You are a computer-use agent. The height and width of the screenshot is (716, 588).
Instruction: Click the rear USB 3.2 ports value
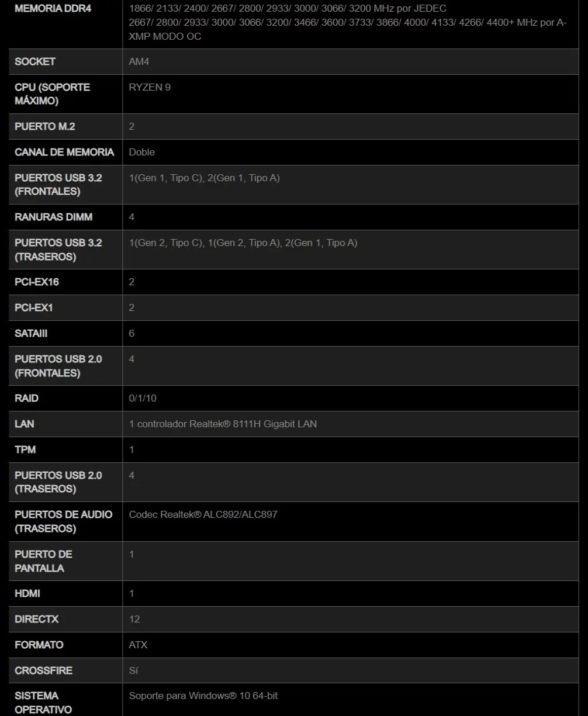click(x=243, y=243)
